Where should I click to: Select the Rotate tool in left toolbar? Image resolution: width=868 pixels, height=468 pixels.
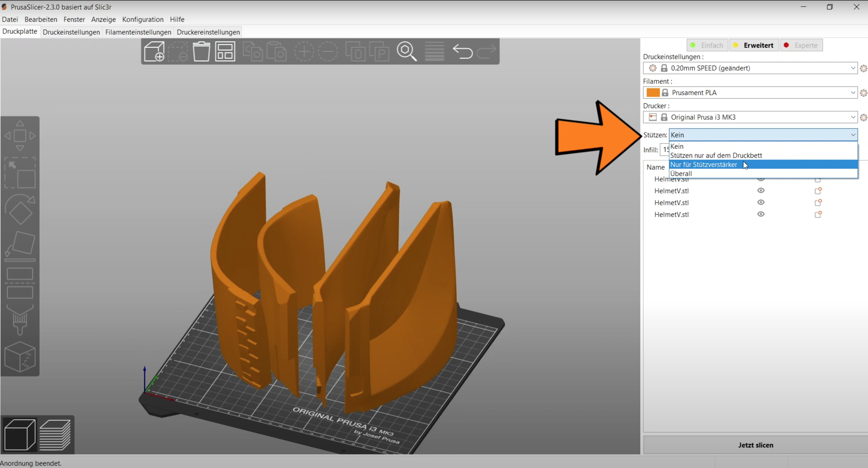[x=20, y=209]
